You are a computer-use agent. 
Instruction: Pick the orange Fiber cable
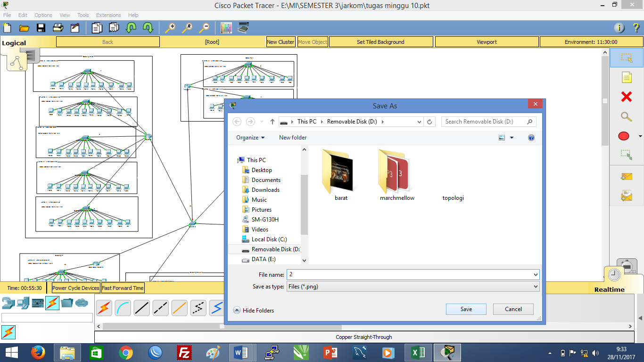coord(180,308)
